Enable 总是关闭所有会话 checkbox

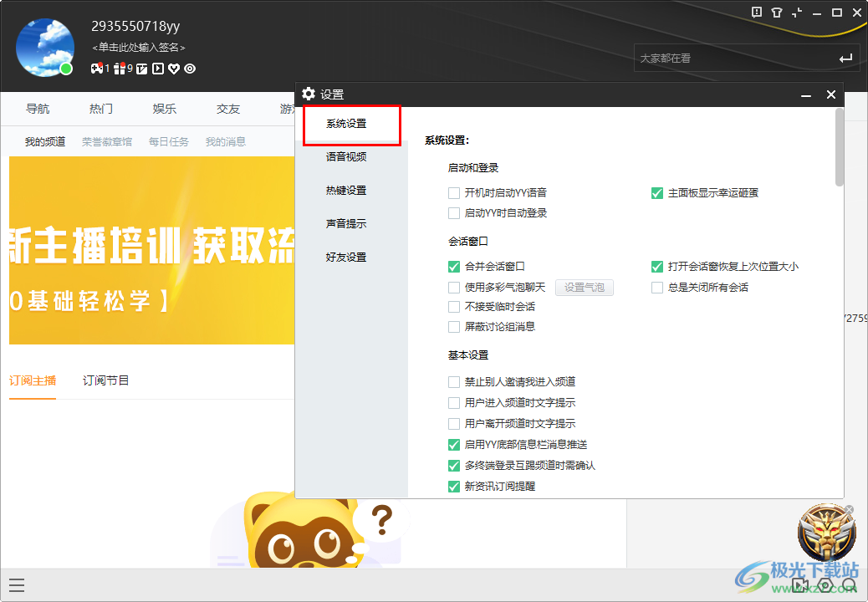pyautogui.click(x=657, y=288)
